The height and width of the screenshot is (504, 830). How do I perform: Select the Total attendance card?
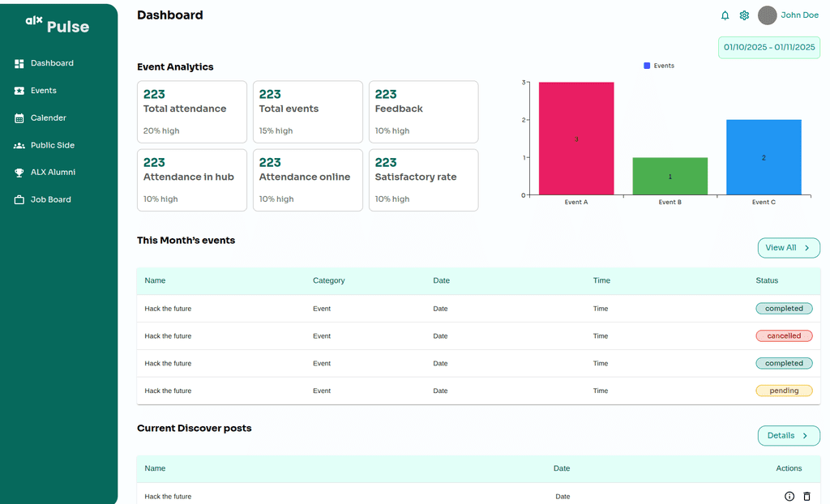click(192, 112)
